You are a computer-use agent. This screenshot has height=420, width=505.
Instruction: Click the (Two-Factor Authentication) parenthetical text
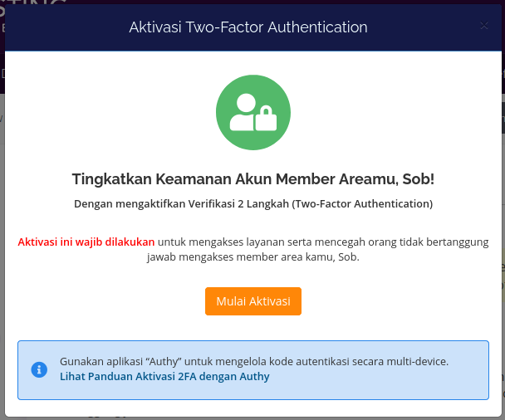point(362,203)
